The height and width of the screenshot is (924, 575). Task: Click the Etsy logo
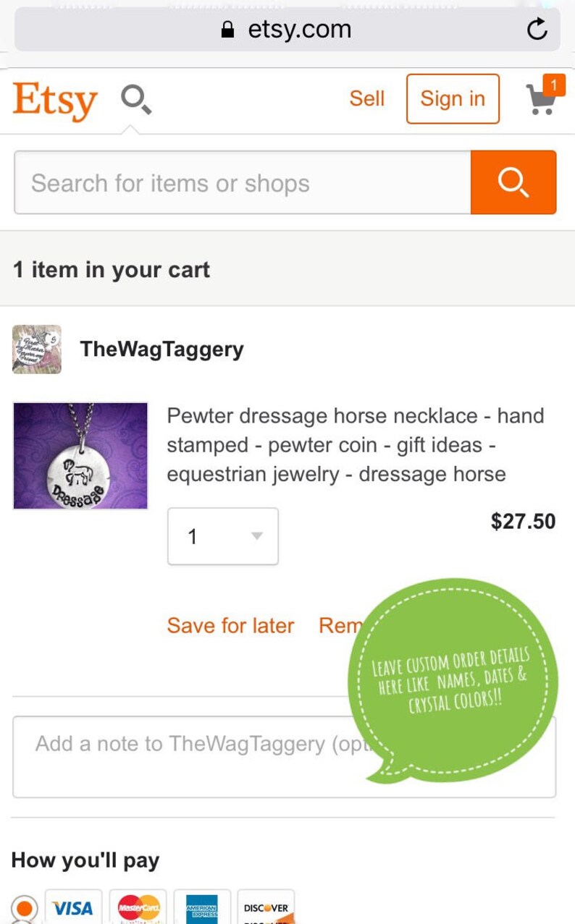(55, 100)
